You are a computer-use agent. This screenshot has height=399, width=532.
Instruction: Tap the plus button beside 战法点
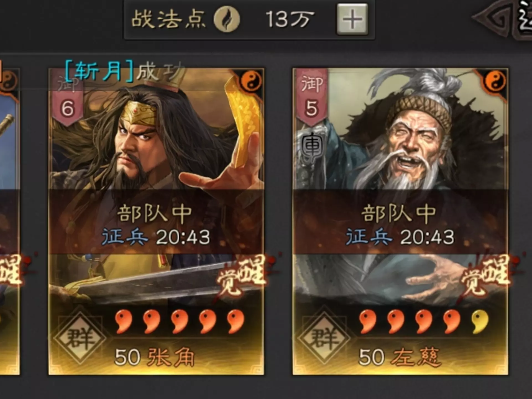tap(352, 19)
